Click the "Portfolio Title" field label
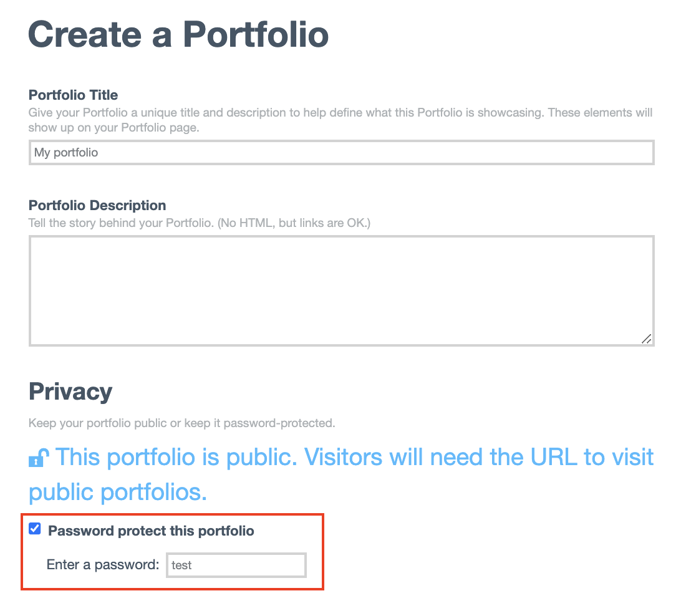The image size is (676, 616). coord(73,95)
